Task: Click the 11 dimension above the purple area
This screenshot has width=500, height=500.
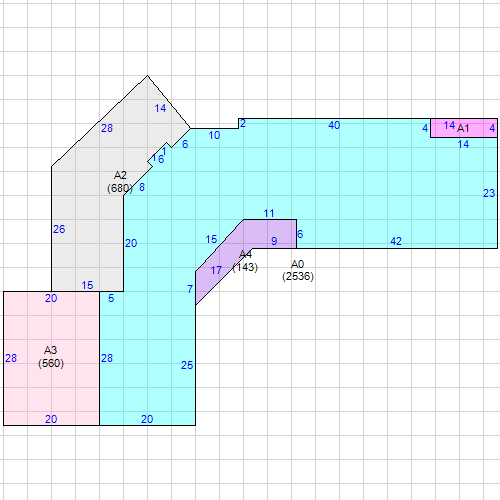Action: pyautogui.click(x=269, y=213)
